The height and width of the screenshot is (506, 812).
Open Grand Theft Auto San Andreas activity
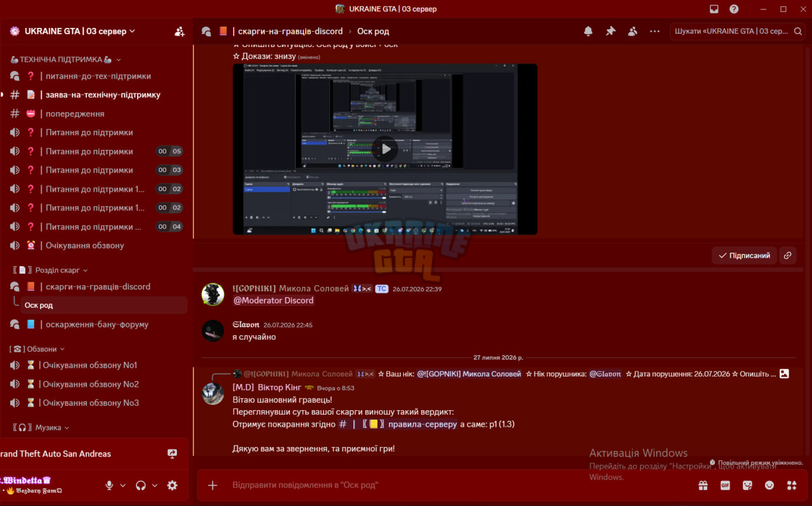(55, 454)
